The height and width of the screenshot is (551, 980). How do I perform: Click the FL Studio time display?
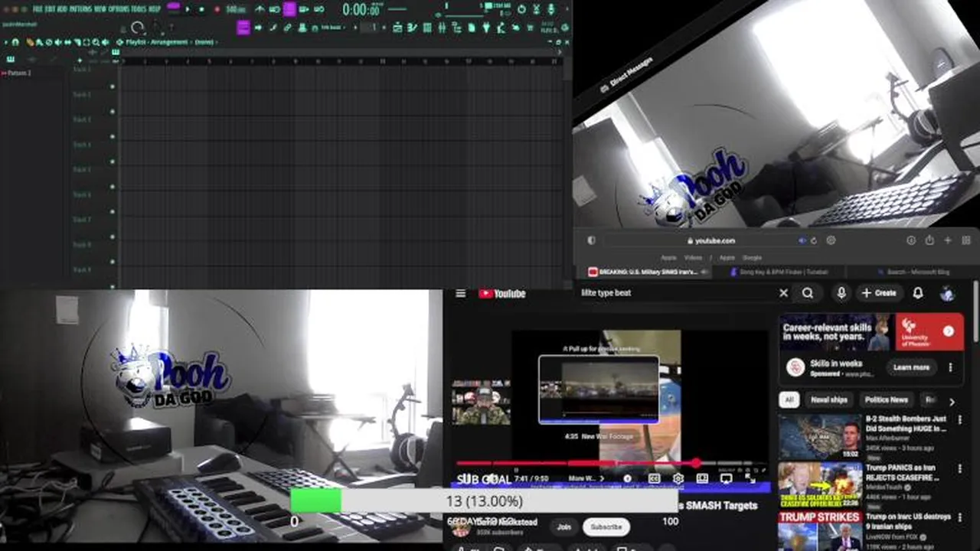click(x=361, y=9)
